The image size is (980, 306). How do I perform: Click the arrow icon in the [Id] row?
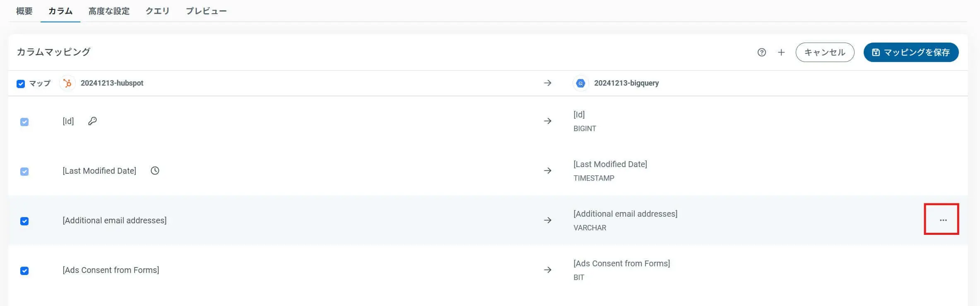pos(547,121)
